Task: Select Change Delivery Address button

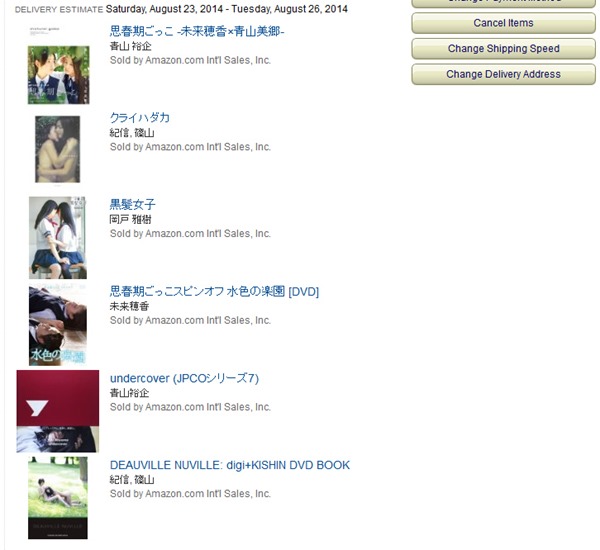Action: [503, 74]
